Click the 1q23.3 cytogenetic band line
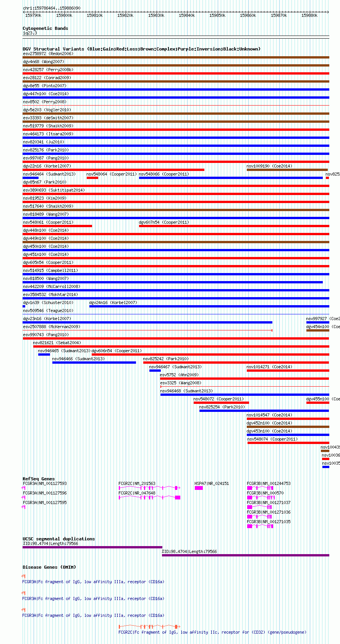Image resolution: width=340 pixels, height=644 pixels. pos(176,36)
